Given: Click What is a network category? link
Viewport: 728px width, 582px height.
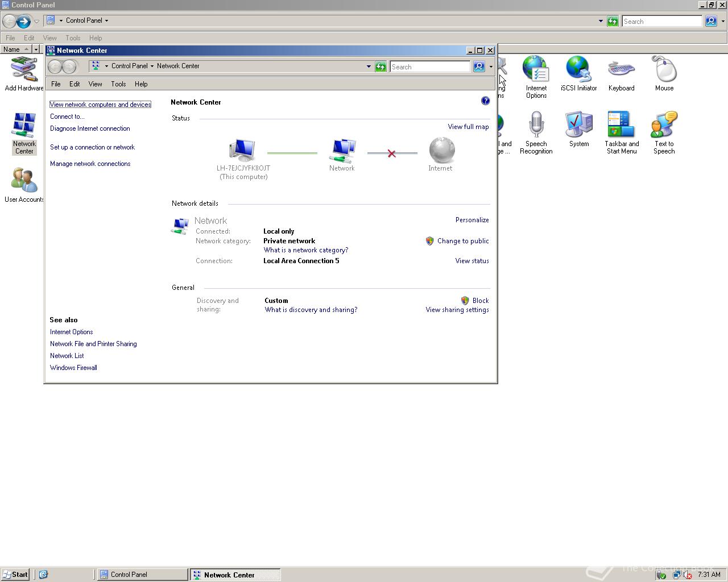Looking at the screenshot, I should [306, 250].
